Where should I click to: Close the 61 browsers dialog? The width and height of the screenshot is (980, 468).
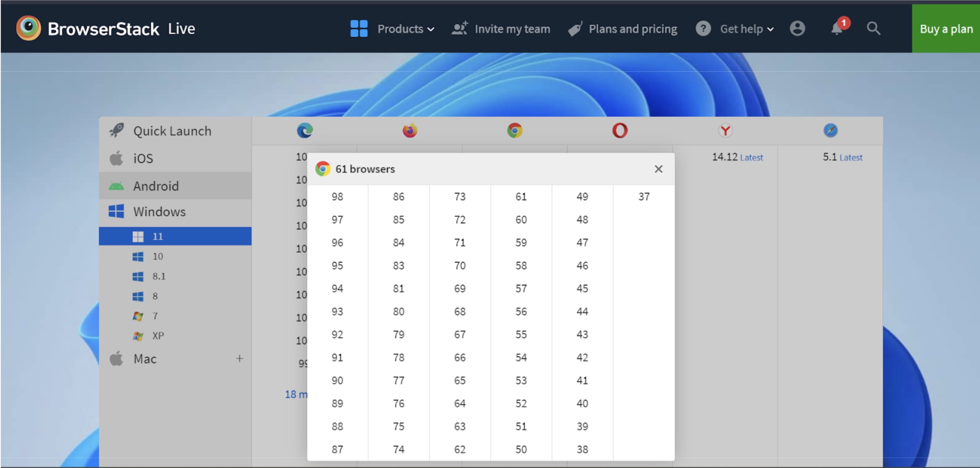659,169
